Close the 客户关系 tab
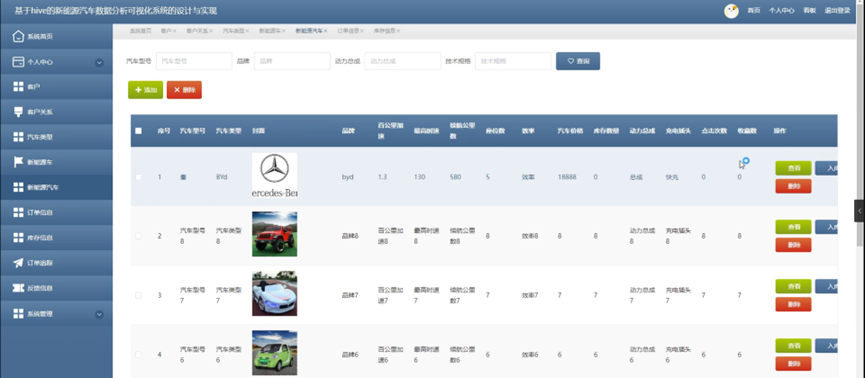 211,31
